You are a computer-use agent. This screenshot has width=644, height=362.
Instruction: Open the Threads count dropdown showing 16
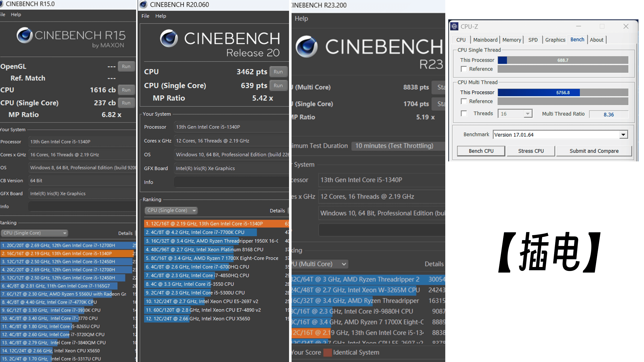pyautogui.click(x=528, y=114)
